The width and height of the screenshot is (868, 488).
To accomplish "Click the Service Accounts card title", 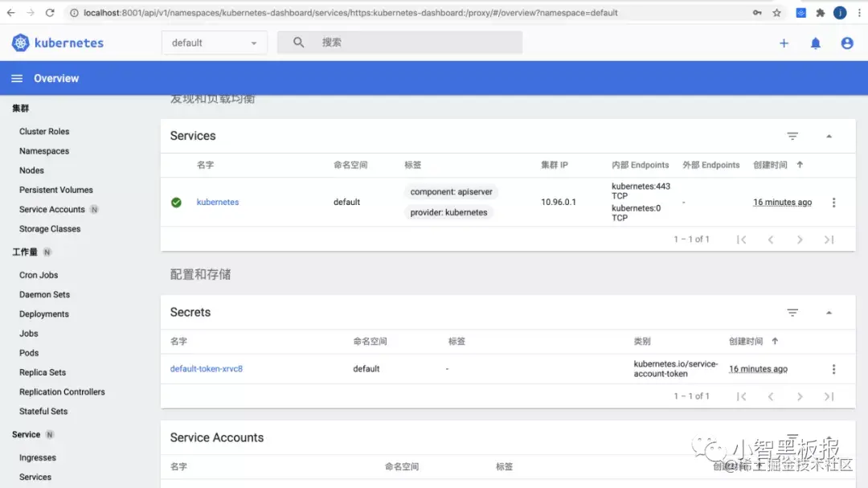I will coord(217,437).
